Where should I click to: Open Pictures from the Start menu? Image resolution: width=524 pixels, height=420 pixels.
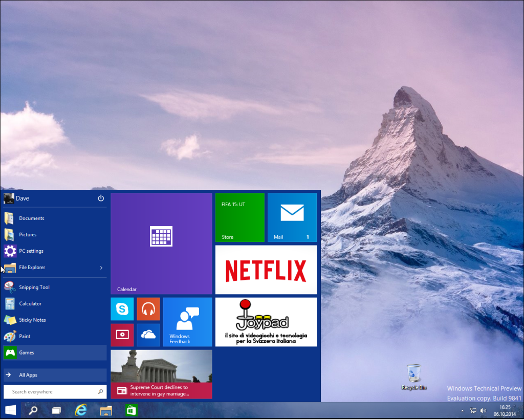click(55, 235)
